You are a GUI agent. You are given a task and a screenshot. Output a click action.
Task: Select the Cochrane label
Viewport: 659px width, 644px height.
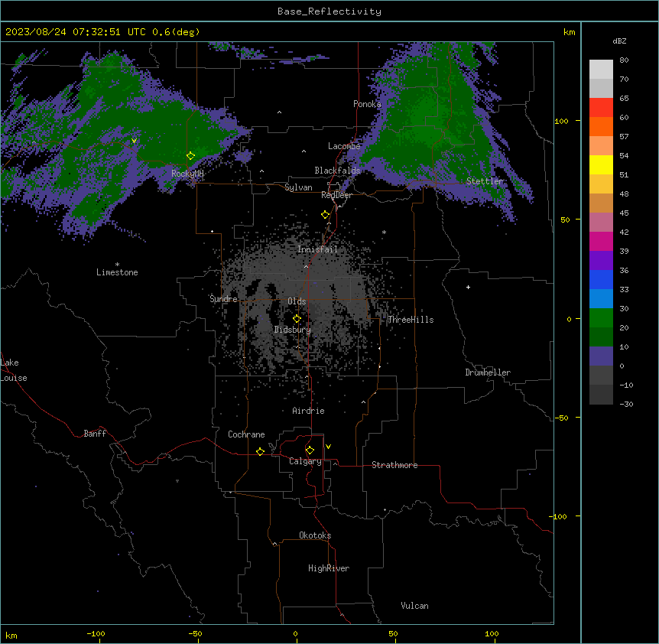pyautogui.click(x=246, y=434)
